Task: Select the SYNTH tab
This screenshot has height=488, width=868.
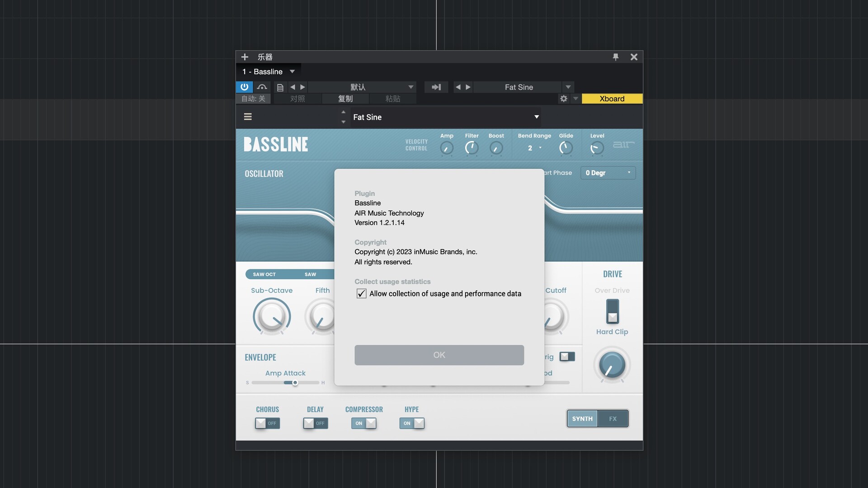Action: [582, 419]
